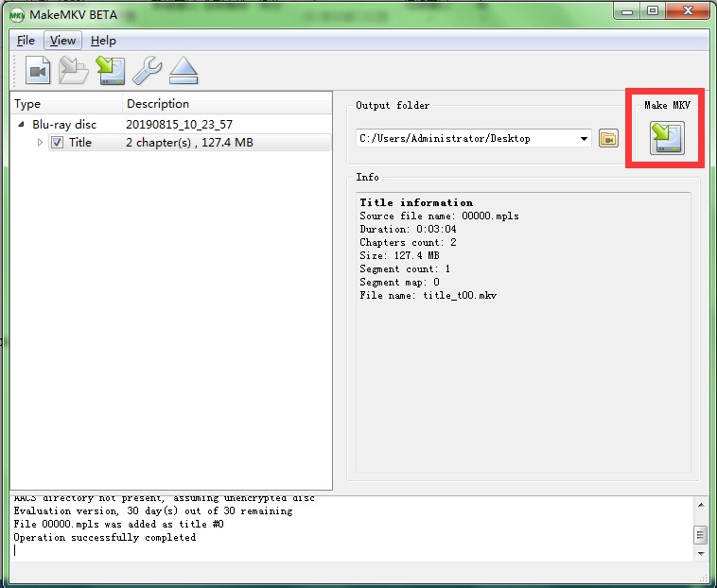Close the MakeMKV window
Viewport: 717px width, 588px height.
tap(688, 11)
